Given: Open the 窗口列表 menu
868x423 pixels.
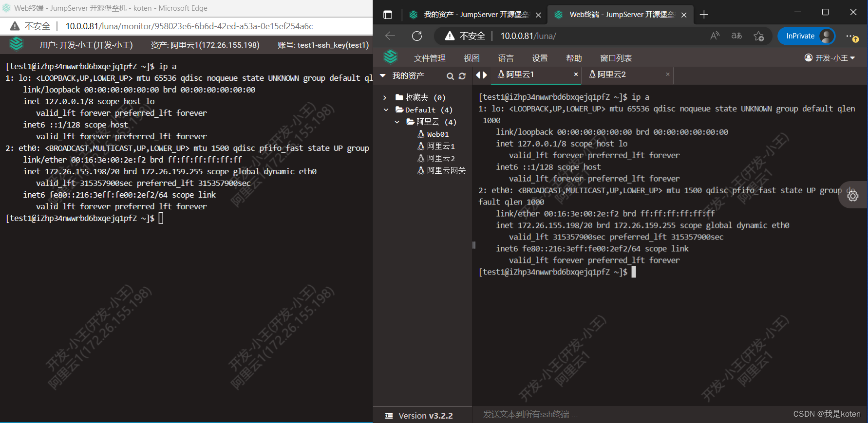Looking at the screenshot, I should 616,58.
